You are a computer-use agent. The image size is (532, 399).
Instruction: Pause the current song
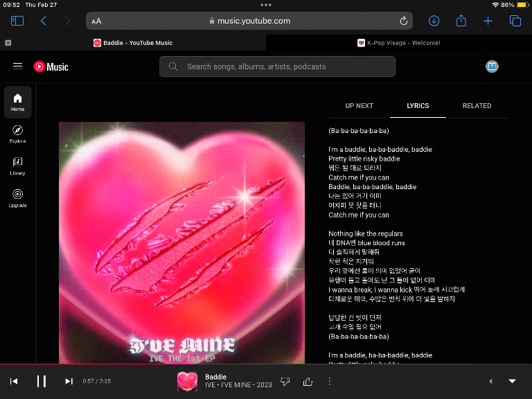pos(42,382)
